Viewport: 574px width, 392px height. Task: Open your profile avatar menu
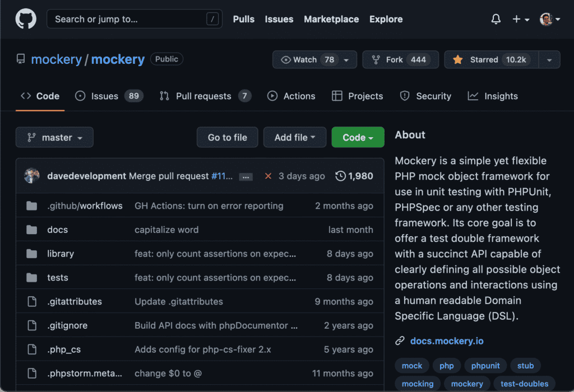click(x=547, y=18)
